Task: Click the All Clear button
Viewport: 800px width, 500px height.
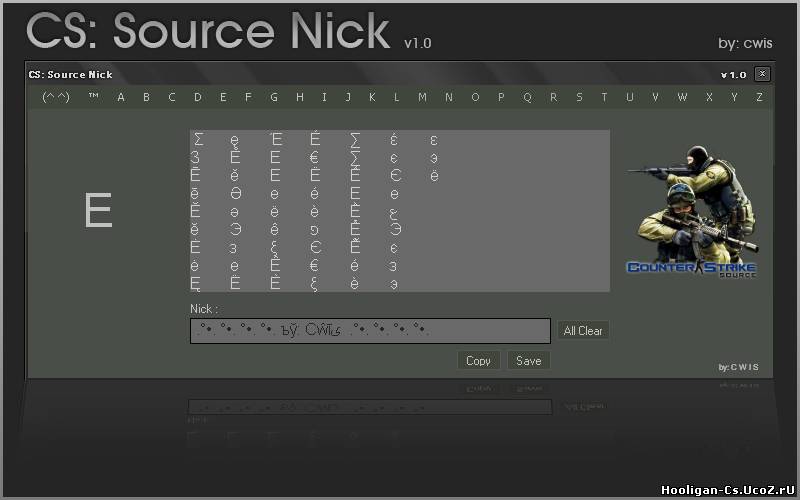Action: click(583, 331)
